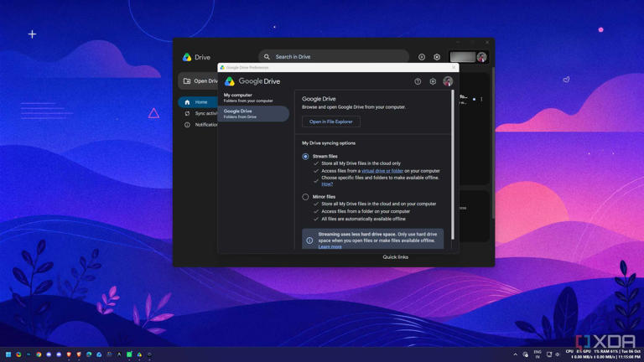Click the Google Drive logo in Preferences header

(x=230, y=81)
